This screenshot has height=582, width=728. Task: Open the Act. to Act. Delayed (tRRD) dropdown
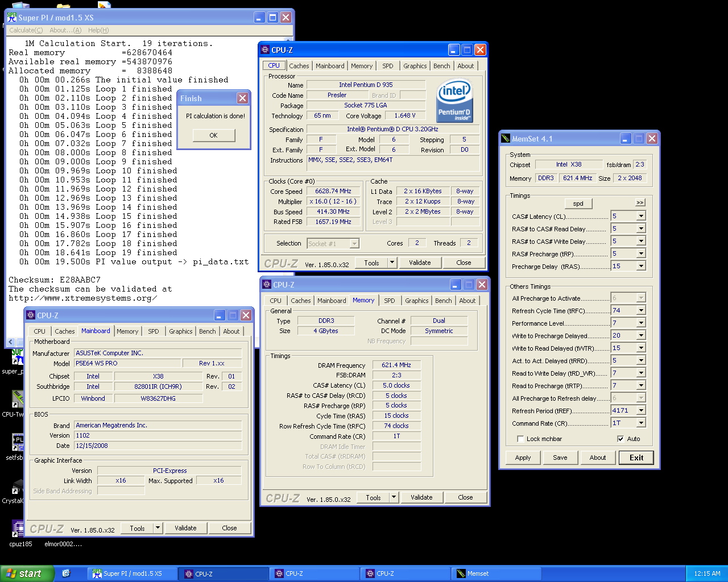click(641, 360)
